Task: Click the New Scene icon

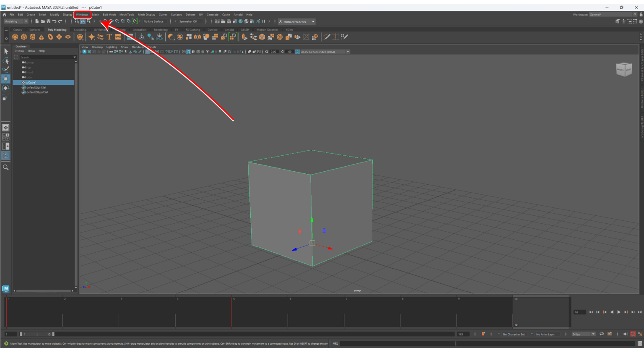Action: pyautogui.click(x=37, y=21)
